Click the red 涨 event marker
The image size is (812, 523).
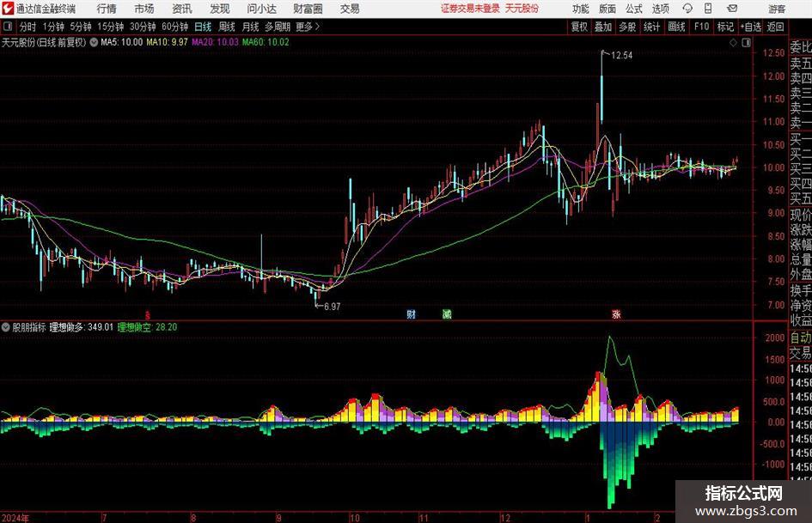tap(616, 313)
